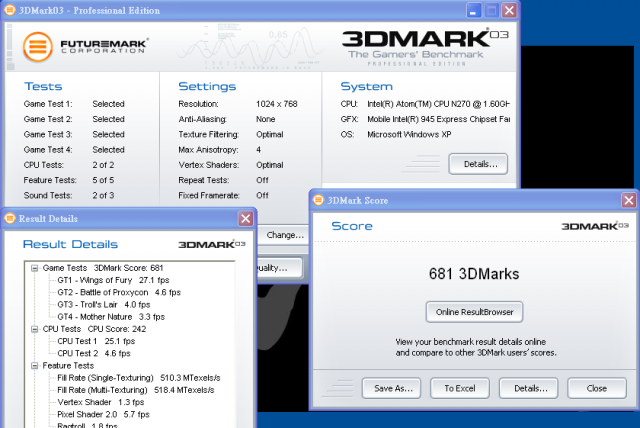Click Feature Tests 5 of 5 value
This screenshot has width=640, height=428.
(x=103, y=180)
